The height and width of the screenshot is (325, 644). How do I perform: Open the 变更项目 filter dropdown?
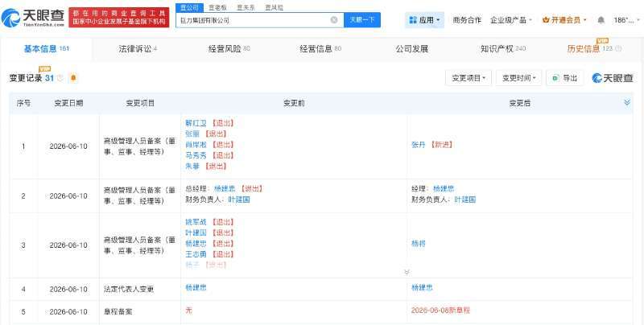(x=469, y=78)
